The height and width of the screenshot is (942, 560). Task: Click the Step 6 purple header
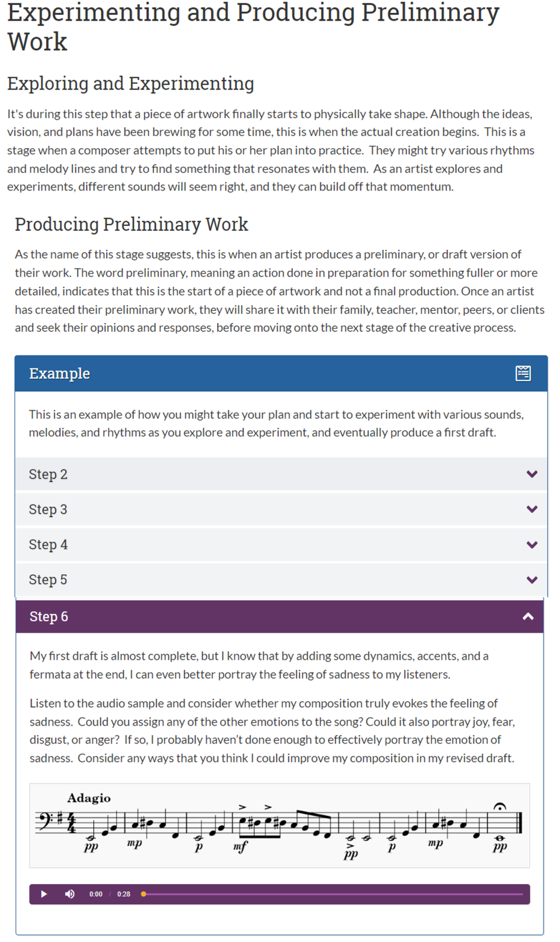[x=280, y=617]
